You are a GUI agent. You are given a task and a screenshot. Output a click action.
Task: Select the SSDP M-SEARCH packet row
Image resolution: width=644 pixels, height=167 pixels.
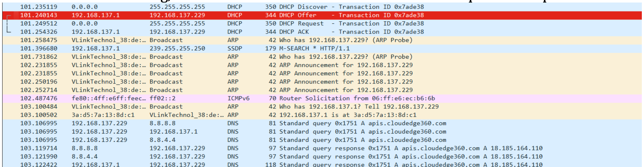[x=322, y=48]
